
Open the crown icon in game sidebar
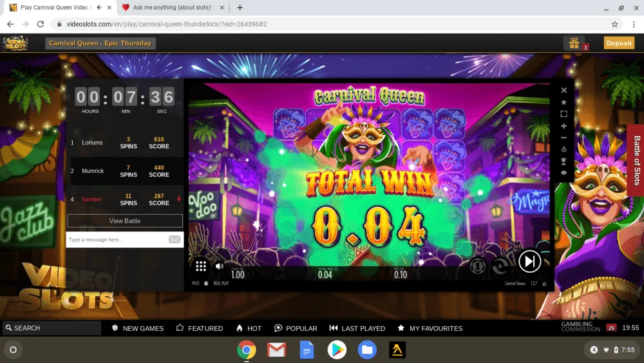pyautogui.click(x=563, y=149)
